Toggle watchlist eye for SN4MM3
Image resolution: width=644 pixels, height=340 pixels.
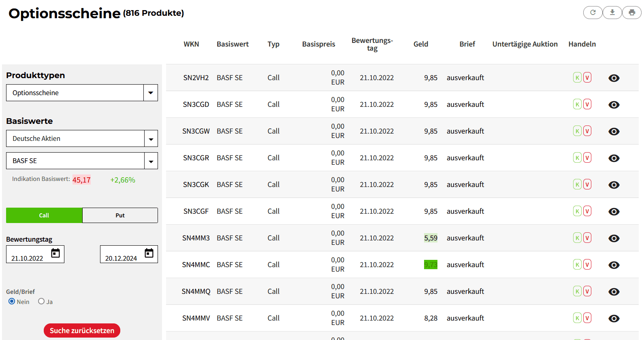click(614, 238)
